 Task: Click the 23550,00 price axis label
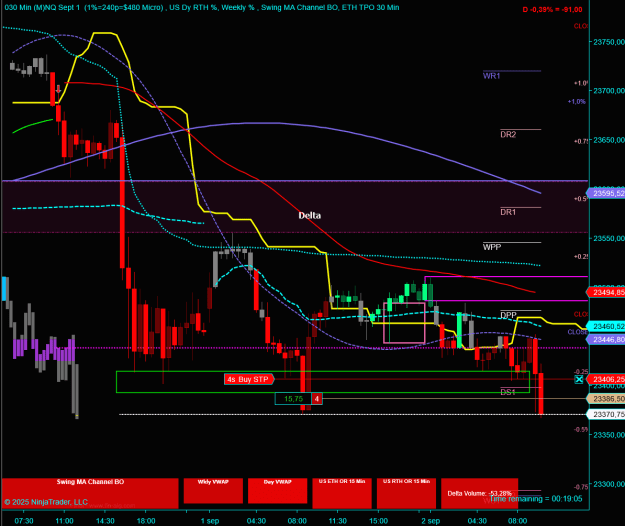pyautogui.click(x=609, y=238)
